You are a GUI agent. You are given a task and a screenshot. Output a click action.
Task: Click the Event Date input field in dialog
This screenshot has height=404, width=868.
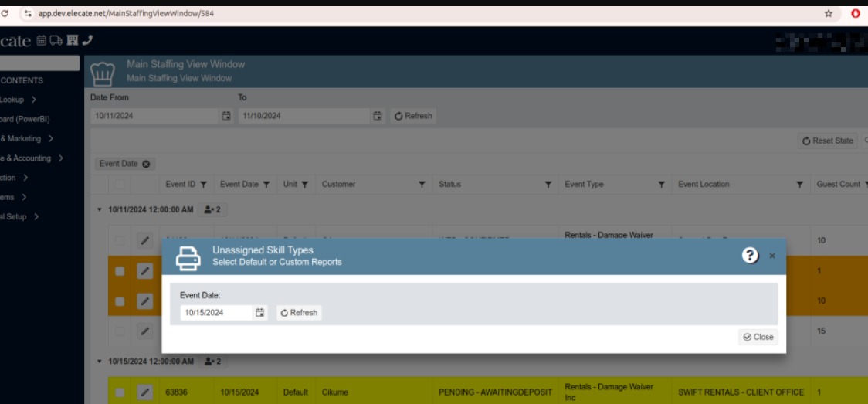[x=216, y=313]
